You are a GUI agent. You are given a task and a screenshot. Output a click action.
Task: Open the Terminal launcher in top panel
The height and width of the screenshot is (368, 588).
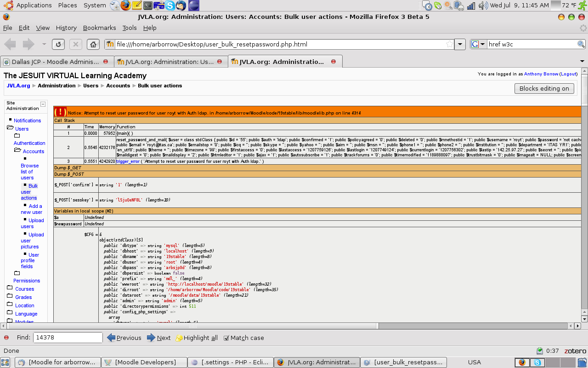tap(148, 6)
